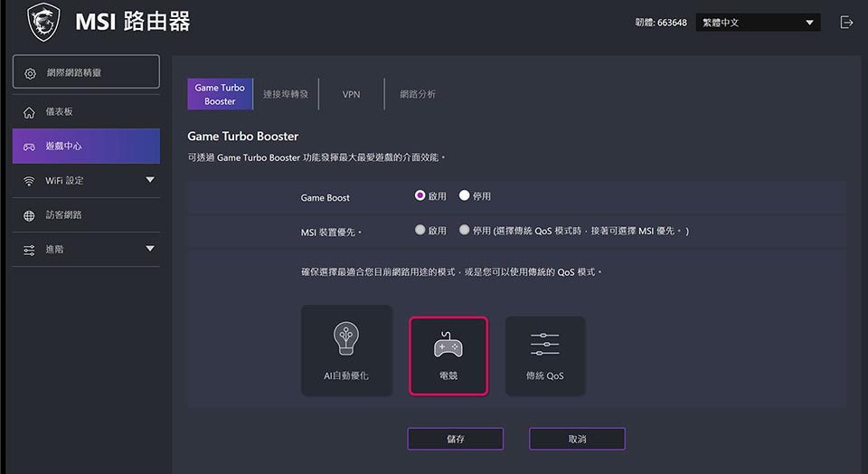Click the 進階 sidebar label

tap(55, 249)
